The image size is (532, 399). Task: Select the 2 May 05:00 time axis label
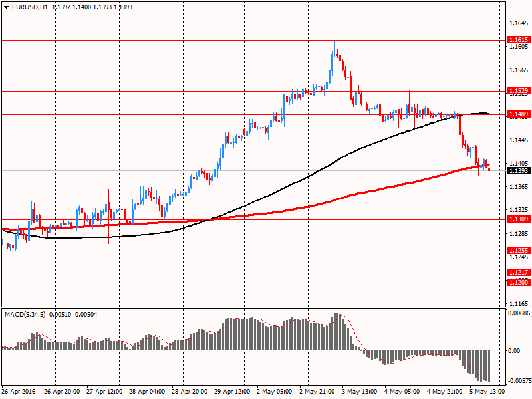coord(275,392)
